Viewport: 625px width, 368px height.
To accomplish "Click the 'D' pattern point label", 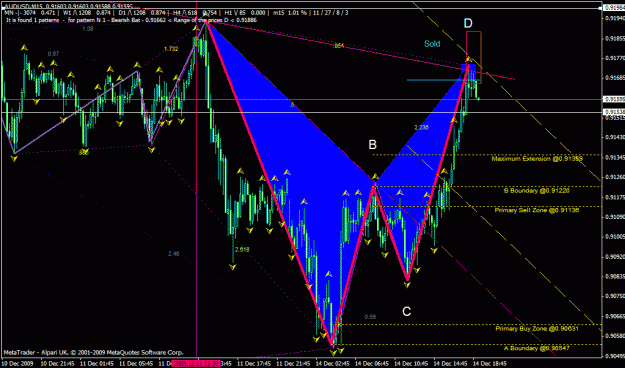I will pos(468,23).
